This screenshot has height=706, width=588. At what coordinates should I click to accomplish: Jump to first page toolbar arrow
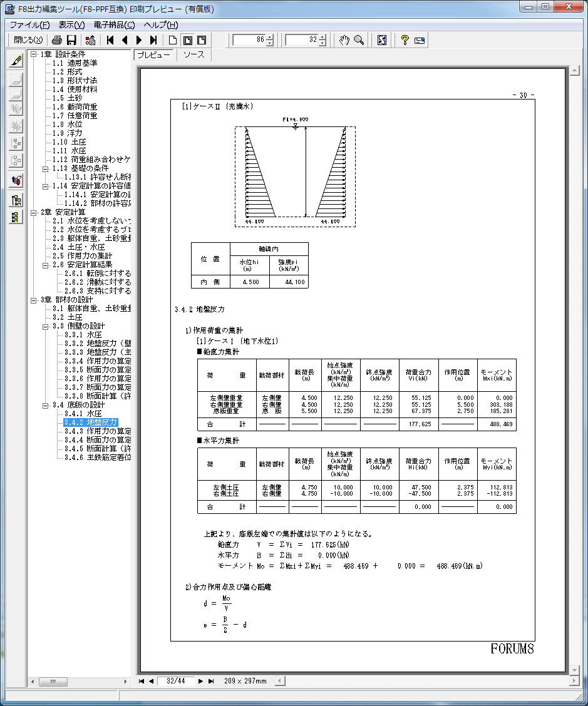tap(110, 40)
